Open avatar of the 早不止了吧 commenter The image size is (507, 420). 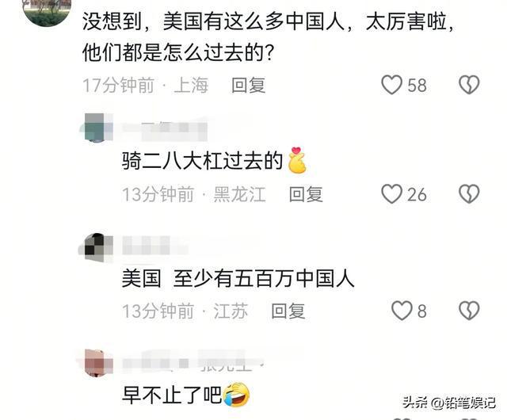point(96,363)
